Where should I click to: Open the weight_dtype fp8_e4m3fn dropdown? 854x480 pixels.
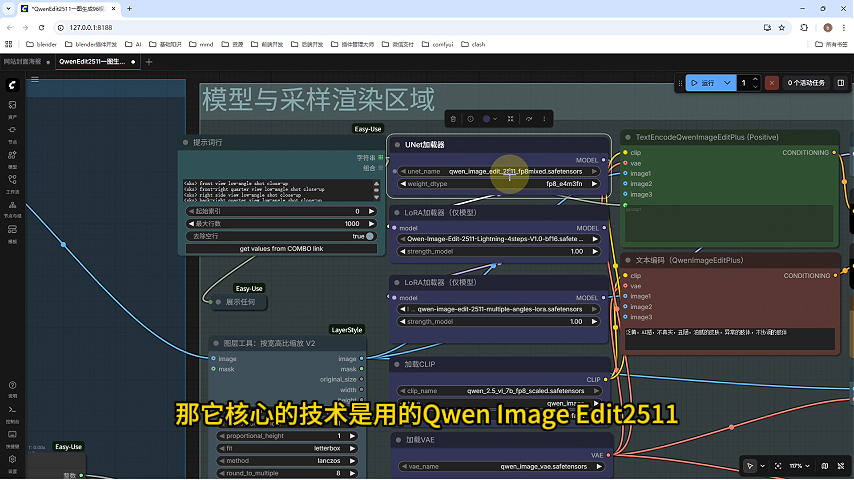click(498, 184)
